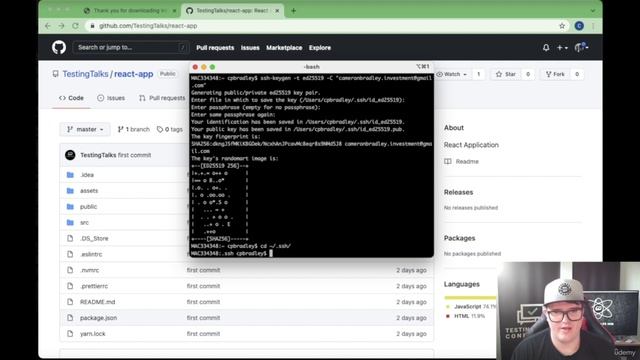Open the Watch dropdown
Image resolution: width=640 pixels, height=360 pixels.
click(451, 74)
